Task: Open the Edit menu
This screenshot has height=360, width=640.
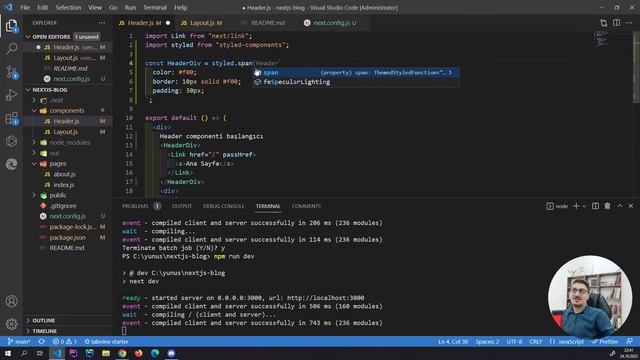Action: click(x=42, y=7)
